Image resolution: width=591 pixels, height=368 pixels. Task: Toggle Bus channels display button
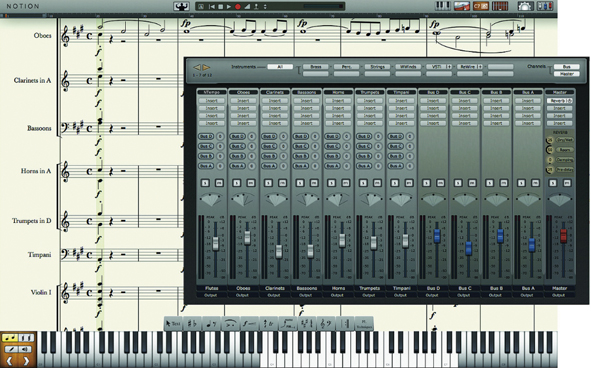point(567,67)
